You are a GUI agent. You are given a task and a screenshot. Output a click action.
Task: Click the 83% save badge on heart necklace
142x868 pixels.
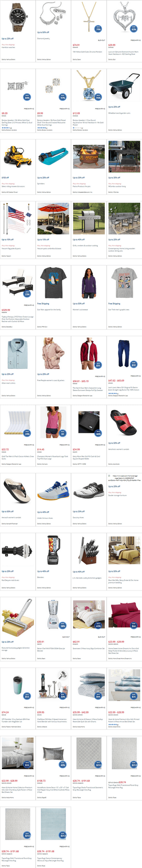tap(134, 29)
